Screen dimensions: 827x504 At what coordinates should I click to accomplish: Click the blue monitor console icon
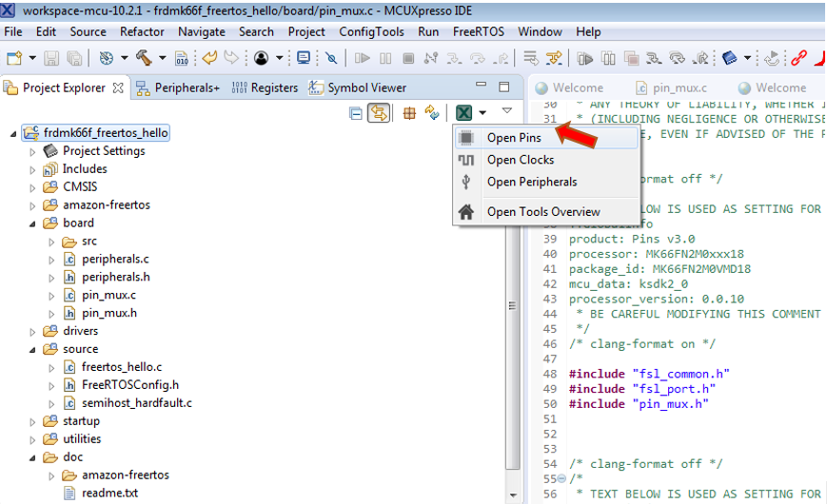pos(304,57)
